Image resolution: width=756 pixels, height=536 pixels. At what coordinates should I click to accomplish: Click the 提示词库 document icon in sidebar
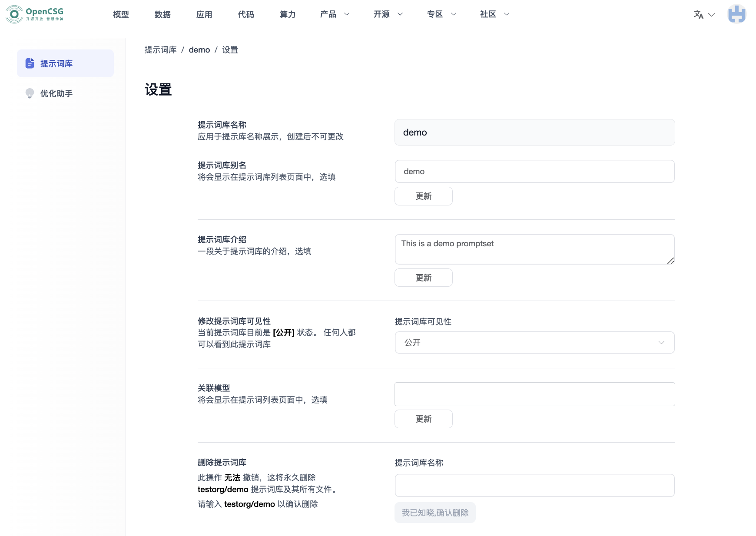click(x=30, y=63)
